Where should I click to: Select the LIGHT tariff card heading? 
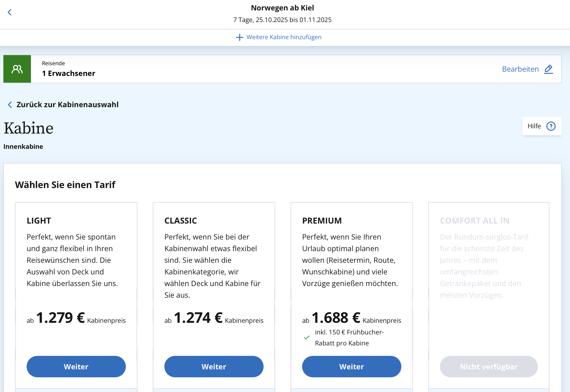pyautogui.click(x=39, y=221)
